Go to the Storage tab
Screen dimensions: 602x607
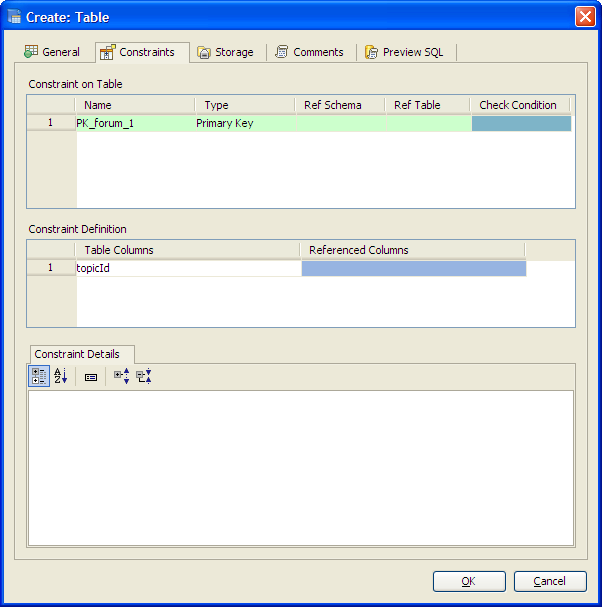pos(225,52)
